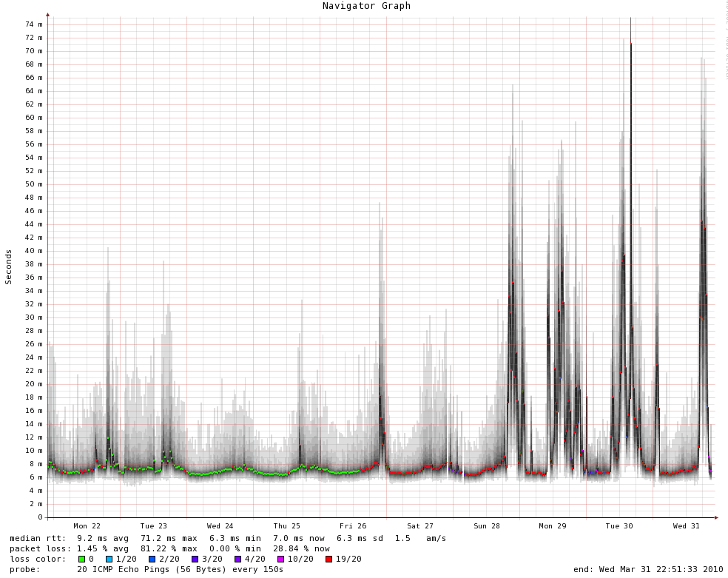728x578 pixels.
Task: Click the green loss color swatch for 0
Action: tap(81, 559)
